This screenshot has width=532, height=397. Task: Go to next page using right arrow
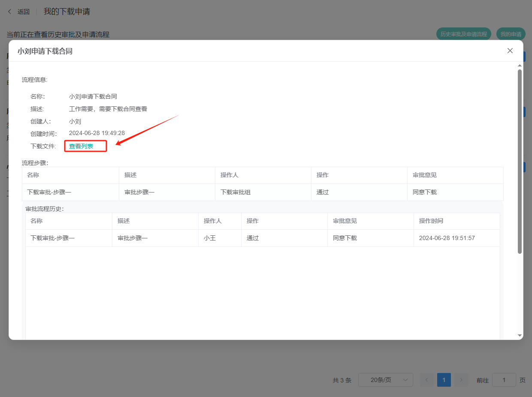click(461, 380)
